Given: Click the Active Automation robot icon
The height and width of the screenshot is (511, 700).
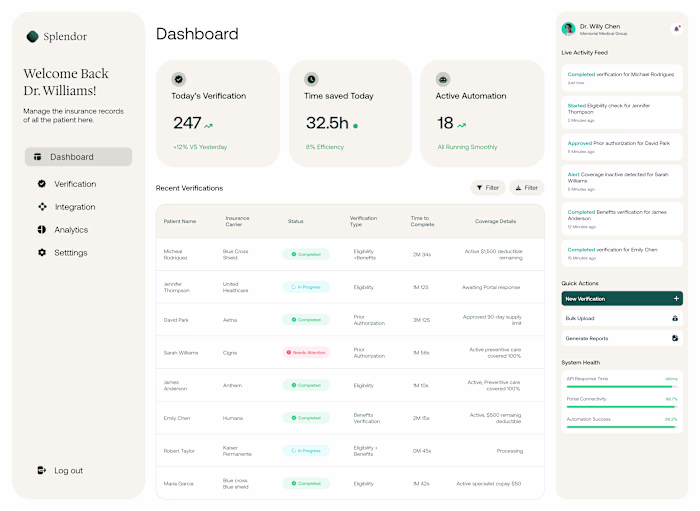Looking at the screenshot, I should tap(443, 79).
